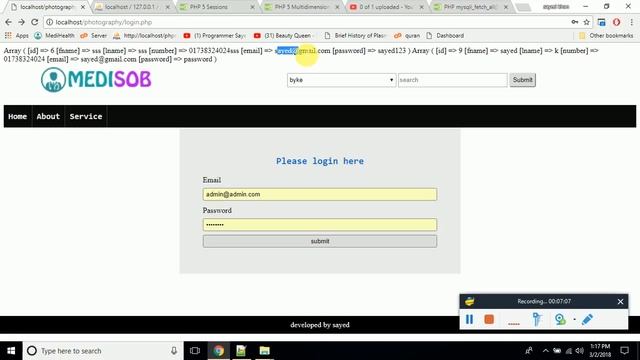Image resolution: width=640 pixels, height=360 pixels.
Task: Submit the login form
Action: pyautogui.click(x=320, y=241)
